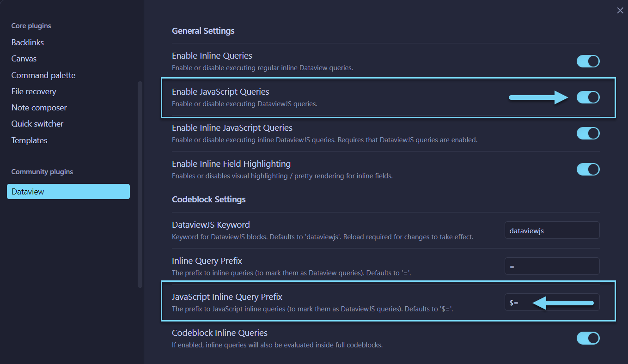The height and width of the screenshot is (364, 628).
Task: Click the Codeblock Settings heading
Action: pyautogui.click(x=209, y=200)
